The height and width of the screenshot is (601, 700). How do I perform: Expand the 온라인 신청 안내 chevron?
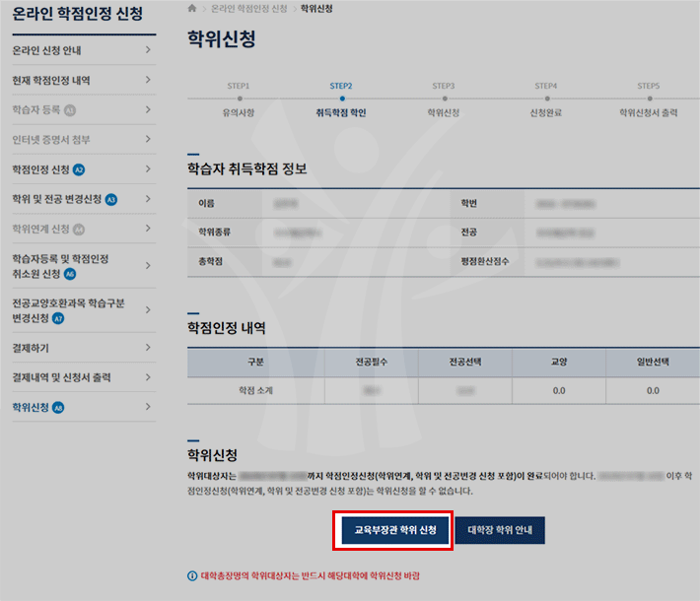(147, 49)
